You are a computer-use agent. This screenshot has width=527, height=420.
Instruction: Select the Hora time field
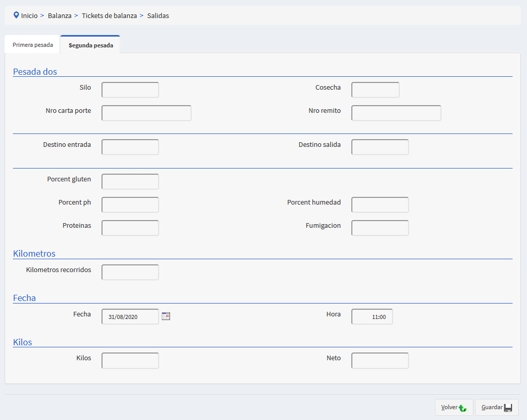[372, 317]
